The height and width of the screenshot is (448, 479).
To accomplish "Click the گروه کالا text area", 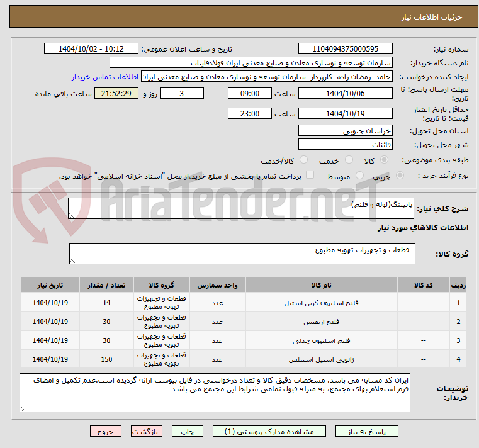I will [242, 254].
